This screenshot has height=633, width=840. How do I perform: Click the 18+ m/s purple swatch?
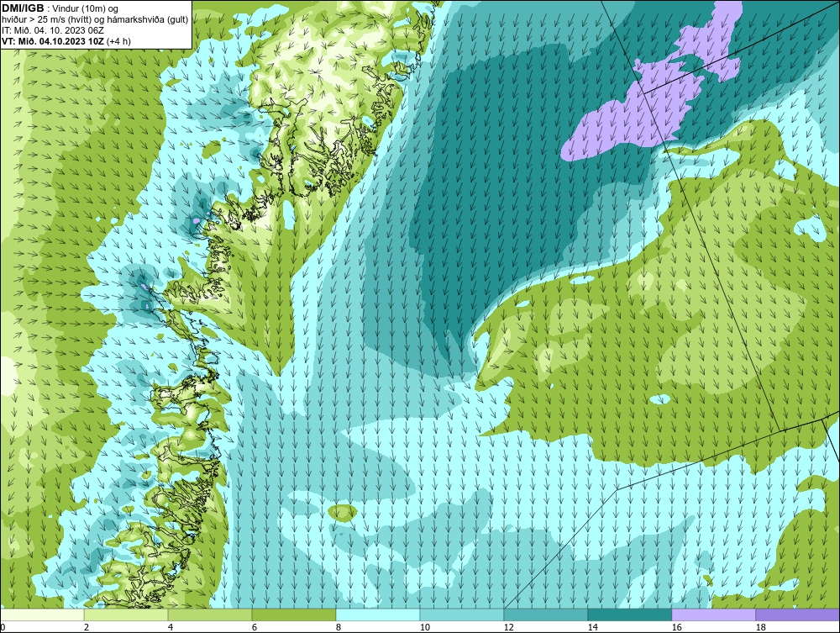[797, 615]
